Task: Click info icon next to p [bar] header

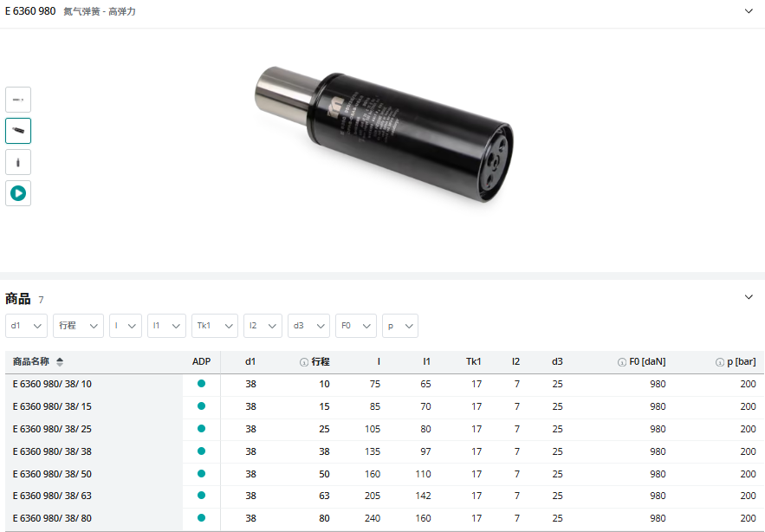Action: click(x=720, y=362)
